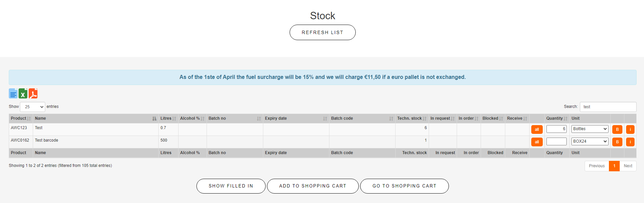
Task: Click orange B button for AWC123 row
Action: [x=617, y=129]
